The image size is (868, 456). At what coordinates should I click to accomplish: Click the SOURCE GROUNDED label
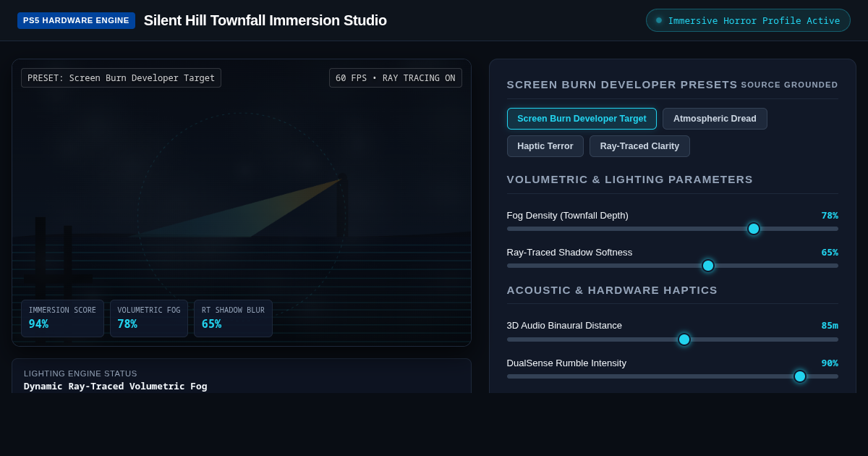(x=789, y=85)
